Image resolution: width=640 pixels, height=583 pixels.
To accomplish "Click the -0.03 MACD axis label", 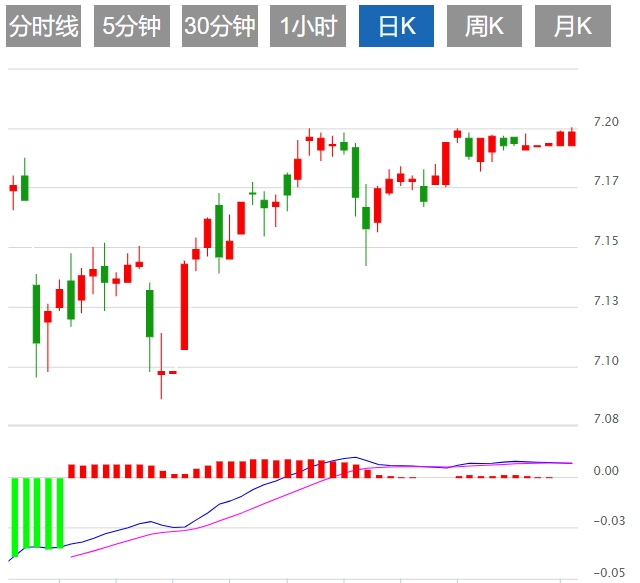I will coord(606,520).
